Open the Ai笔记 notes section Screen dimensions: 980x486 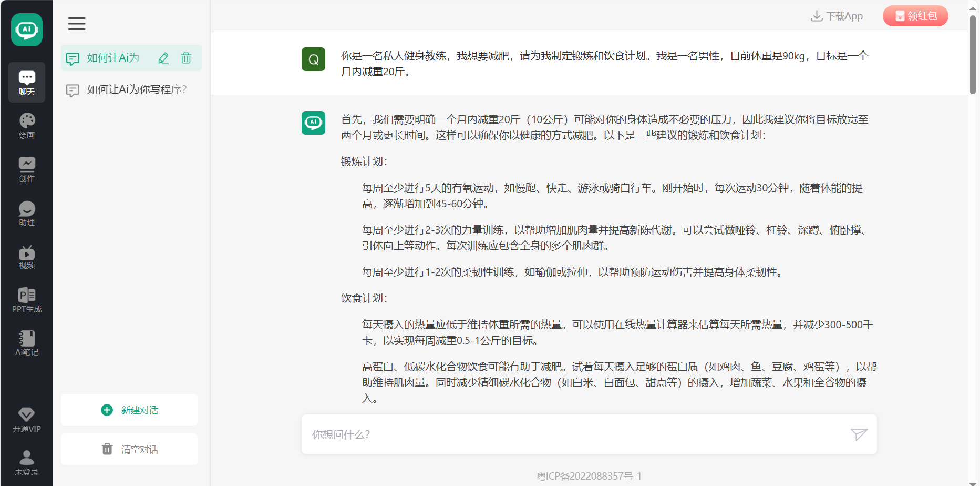tap(27, 343)
